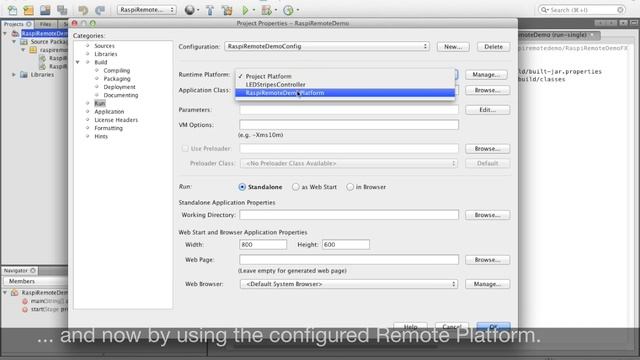Click Browse... next to Working Directory

(487, 215)
